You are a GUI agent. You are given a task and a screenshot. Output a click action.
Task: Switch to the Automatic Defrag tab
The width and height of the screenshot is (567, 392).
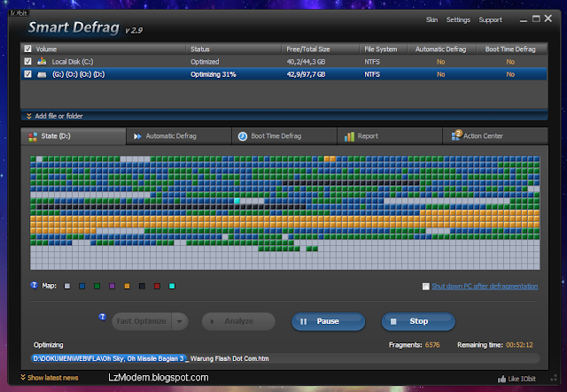click(179, 136)
